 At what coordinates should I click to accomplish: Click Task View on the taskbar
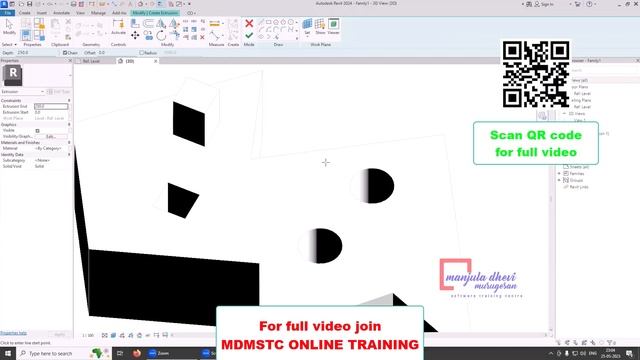point(120,353)
